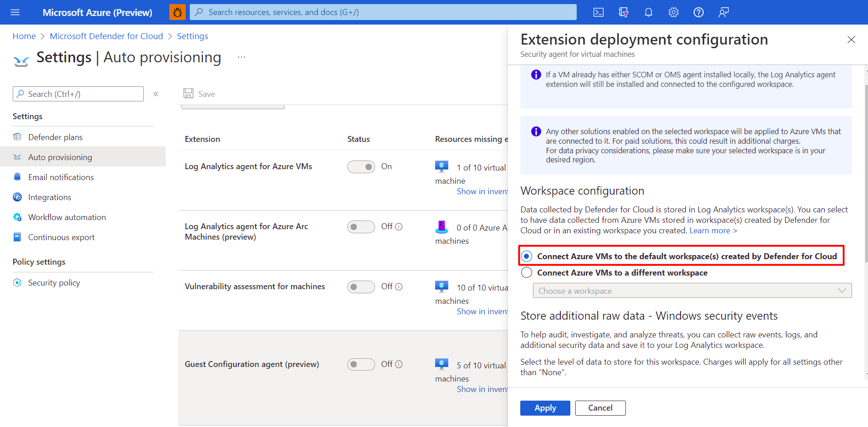Click the Workspace configuration heading
868x427 pixels.
pyautogui.click(x=582, y=191)
